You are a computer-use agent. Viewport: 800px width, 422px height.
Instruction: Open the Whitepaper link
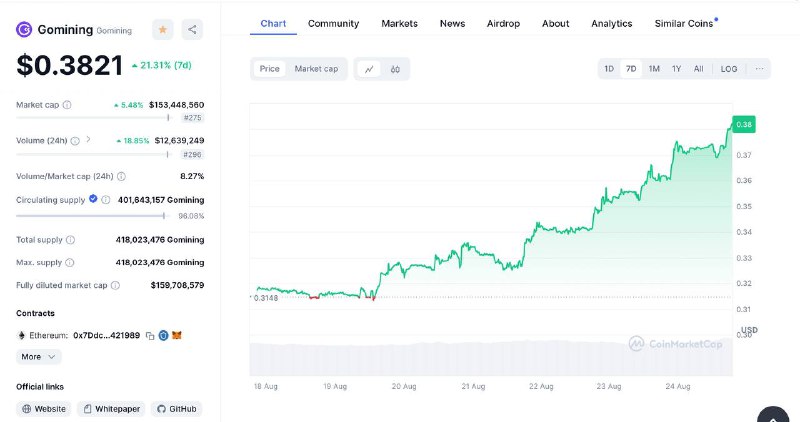coord(111,409)
